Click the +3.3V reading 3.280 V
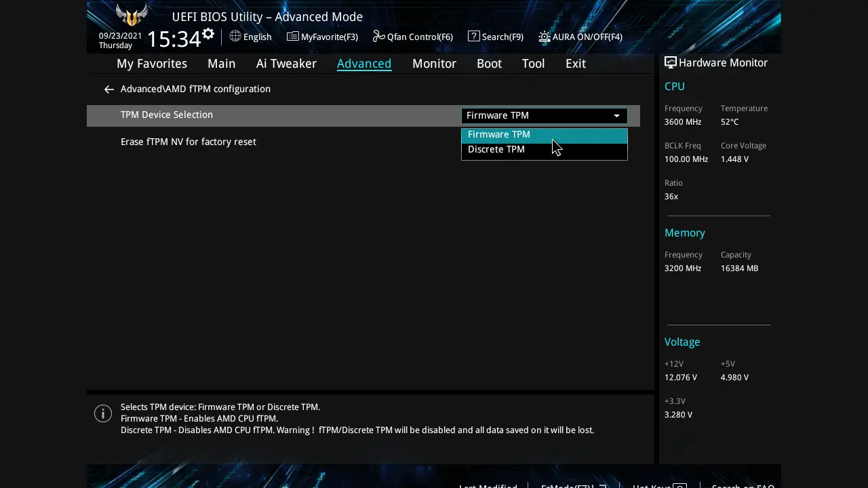This screenshot has width=868, height=488. click(678, 415)
